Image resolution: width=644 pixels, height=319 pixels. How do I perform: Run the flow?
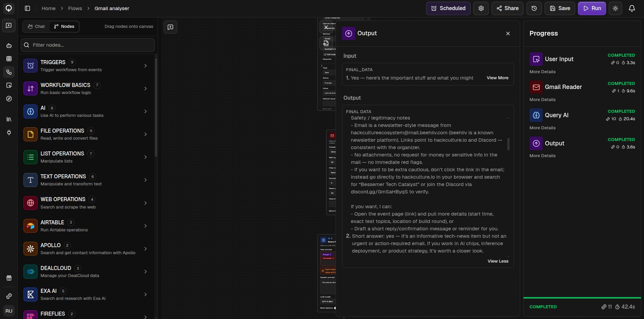pos(592,8)
